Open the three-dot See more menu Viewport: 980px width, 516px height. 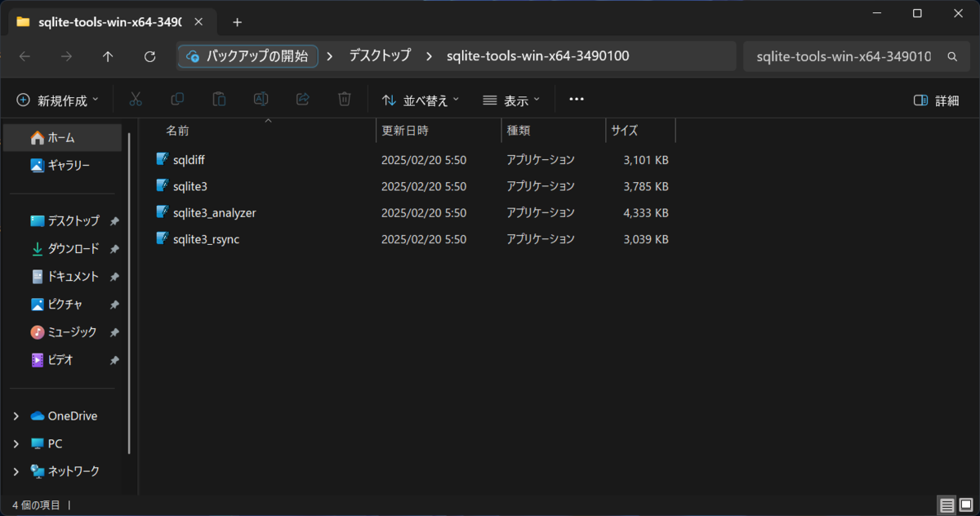tap(577, 100)
